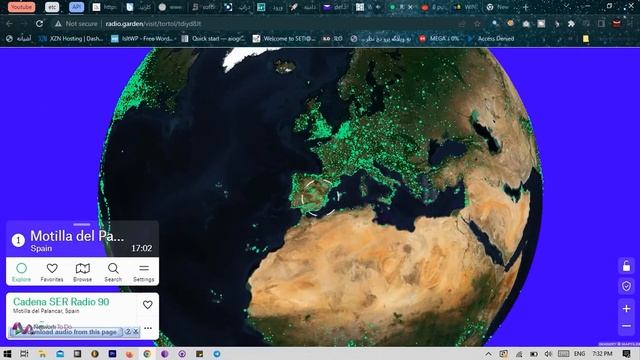Zoom out of the globe with minus button

(x=626, y=326)
